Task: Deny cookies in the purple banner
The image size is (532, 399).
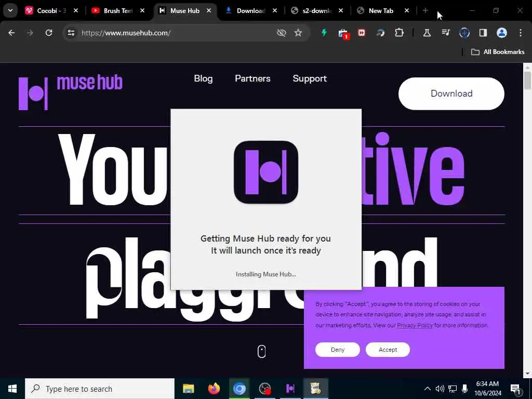Action: click(337, 350)
